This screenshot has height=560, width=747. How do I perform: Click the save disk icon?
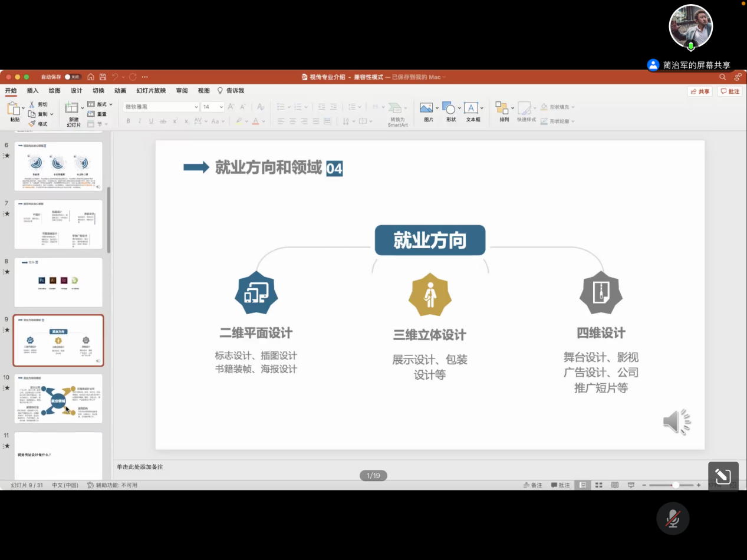pos(103,77)
